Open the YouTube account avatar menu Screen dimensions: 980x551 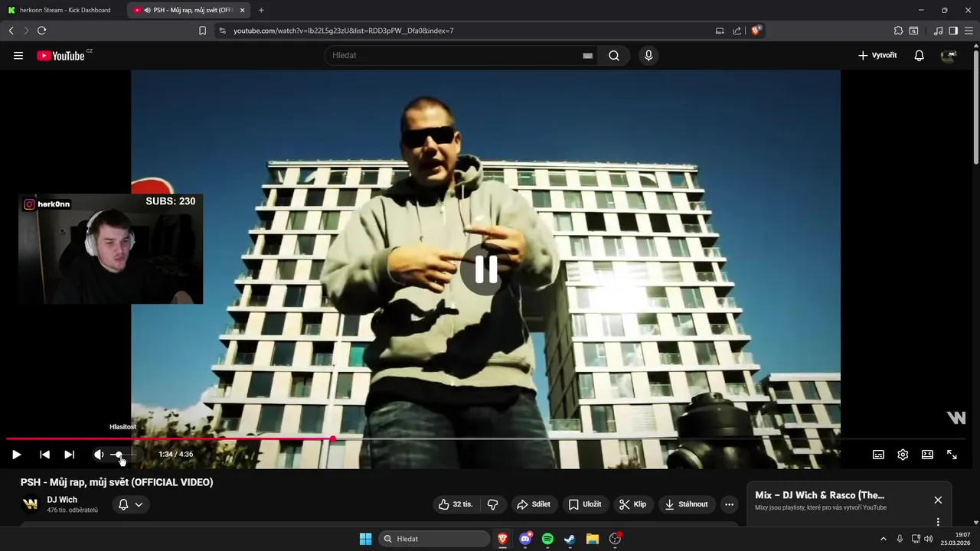949,56
